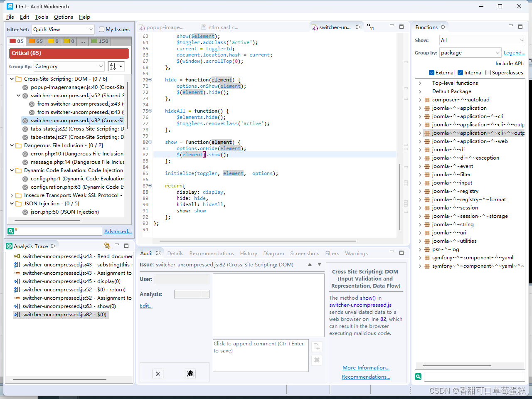Click the append comment text box
This screenshot has width=532, height=399.
coord(261,355)
